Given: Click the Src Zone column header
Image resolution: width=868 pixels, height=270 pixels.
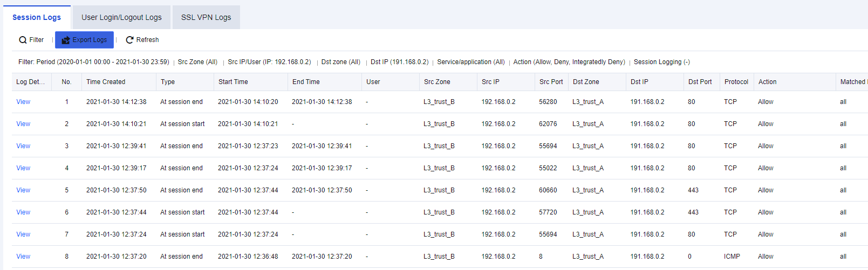Looking at the screenshot, I should point(437,82).
